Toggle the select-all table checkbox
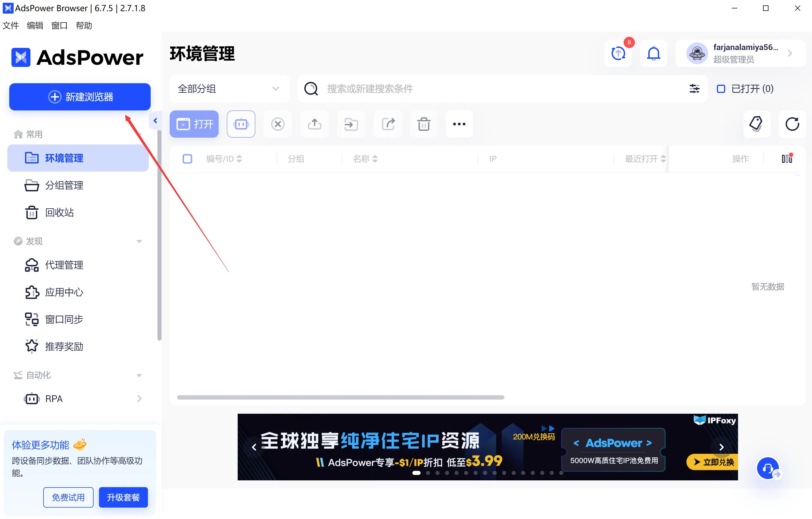Image resolution: width=812 pixels, height=519 pixels. [187, 159]
